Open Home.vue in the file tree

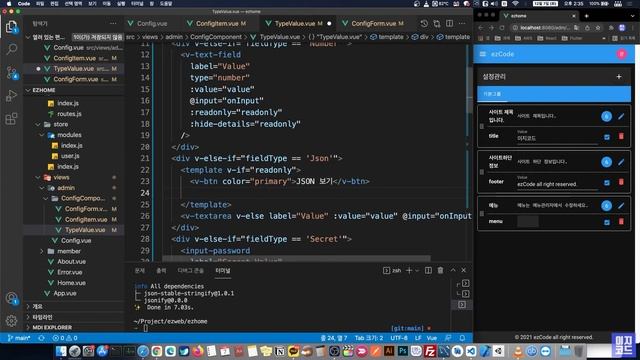click(71, 283)
